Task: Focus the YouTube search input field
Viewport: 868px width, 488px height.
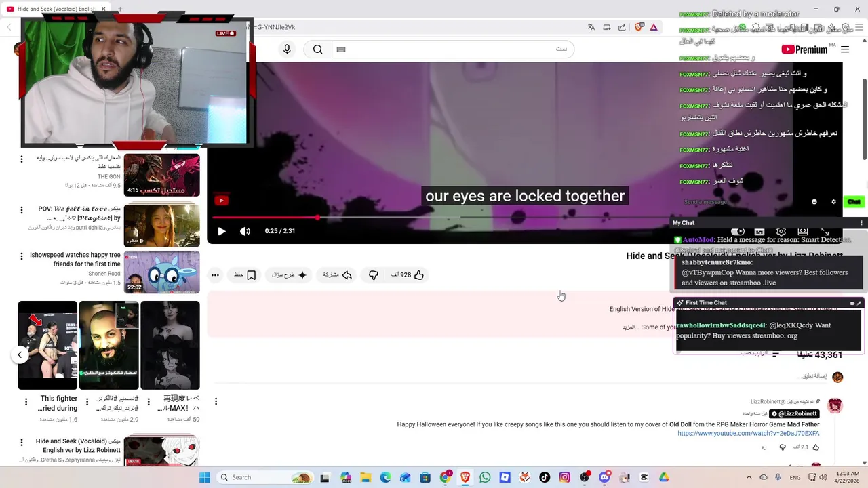Action: (453, 49)
